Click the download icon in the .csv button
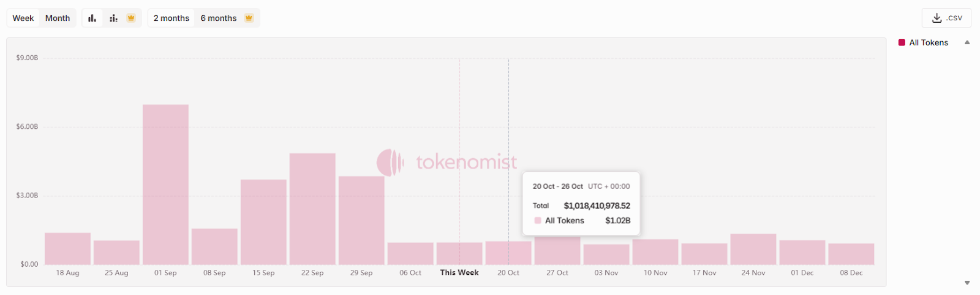Viewport: 980px width, 295px height. 937,18
